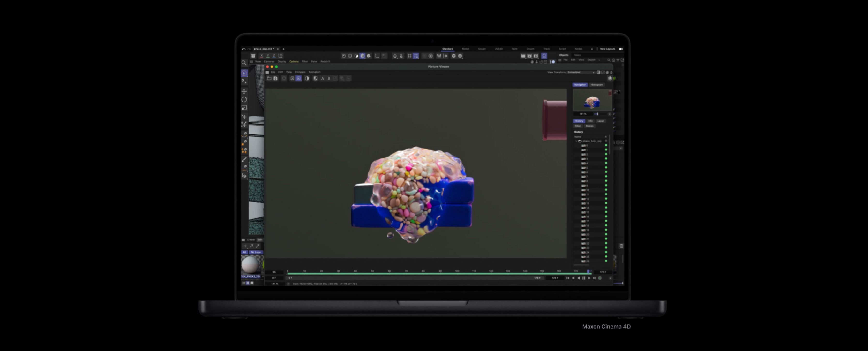Open the Filter tab in Picture Viewer

click(578, 126)
